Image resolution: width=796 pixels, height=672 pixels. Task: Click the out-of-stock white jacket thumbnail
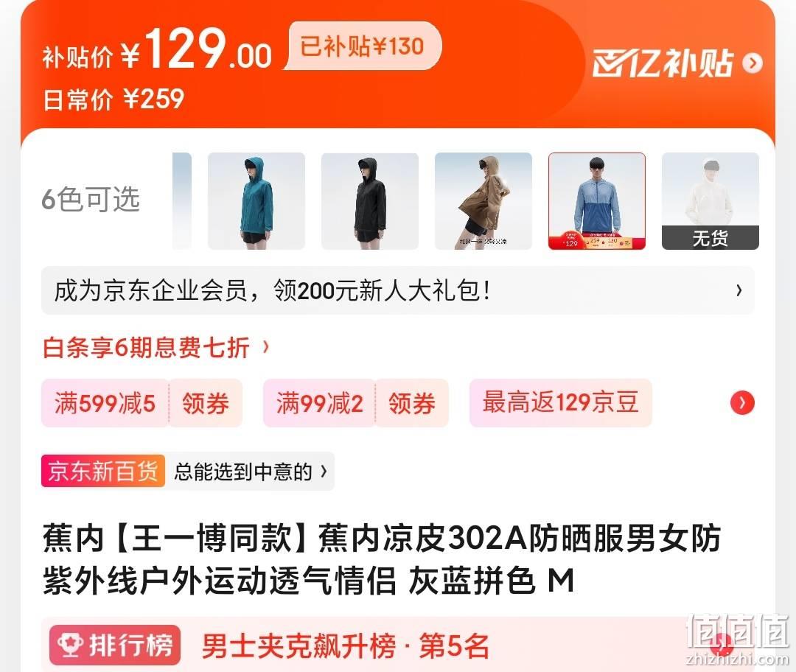[x=711, y=201]
